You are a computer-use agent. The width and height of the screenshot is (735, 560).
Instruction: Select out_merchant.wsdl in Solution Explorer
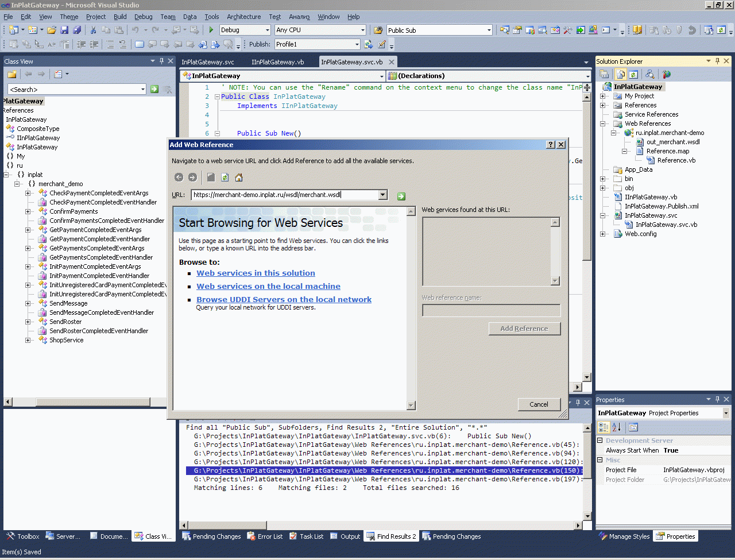[x=673, y=142]
